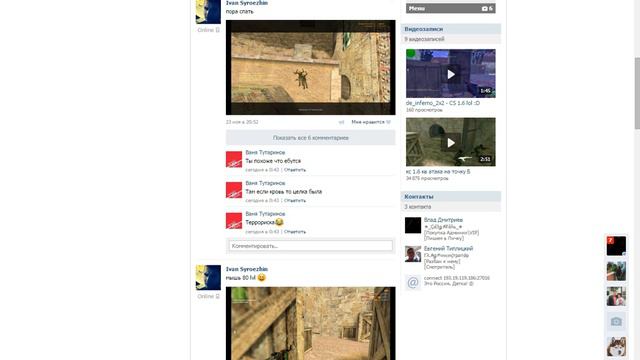Open second chat contact avatar in right sidebar
This screenshot has height=360, width=640.
point(616,271)
